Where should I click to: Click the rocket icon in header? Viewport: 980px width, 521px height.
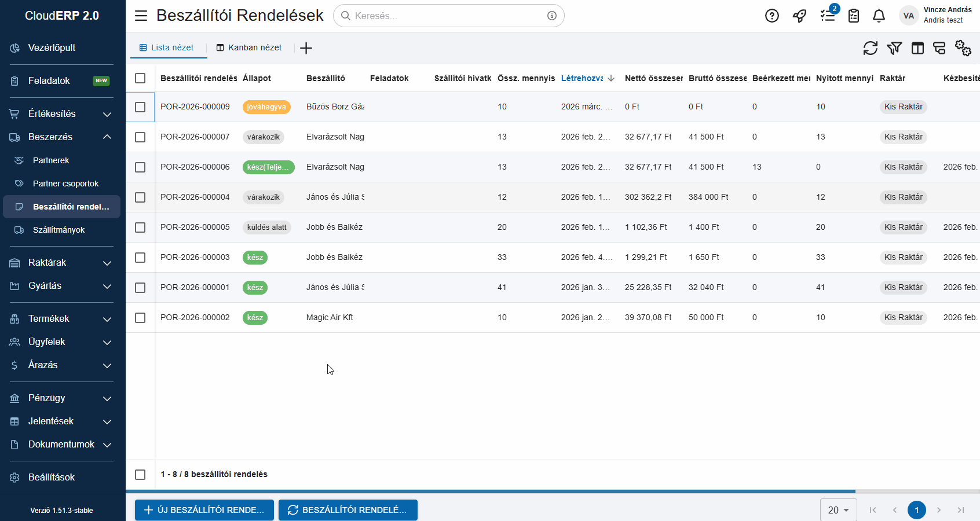tap(799, 16)
